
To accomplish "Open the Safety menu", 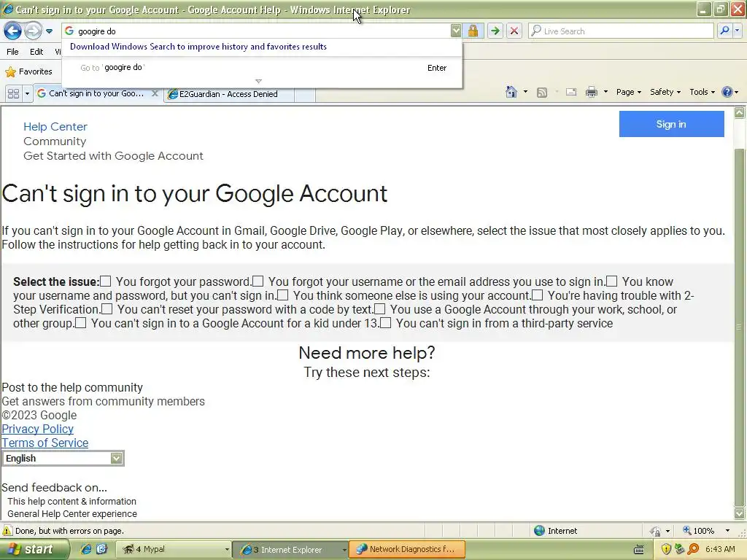I will pos(665,92).
